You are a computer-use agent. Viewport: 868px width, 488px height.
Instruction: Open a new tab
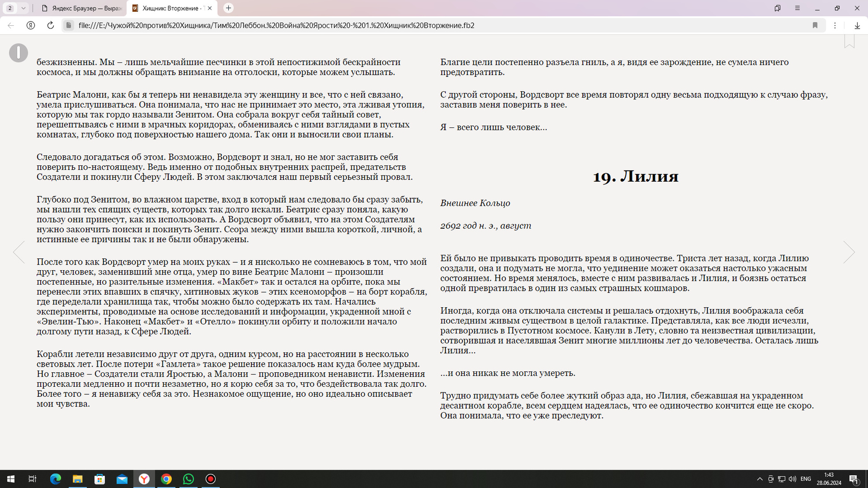tap(228, 8)
